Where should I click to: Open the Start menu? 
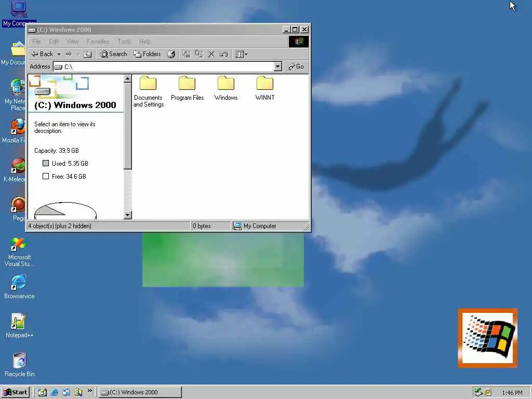pyautogui.click(x=15, y=392)
